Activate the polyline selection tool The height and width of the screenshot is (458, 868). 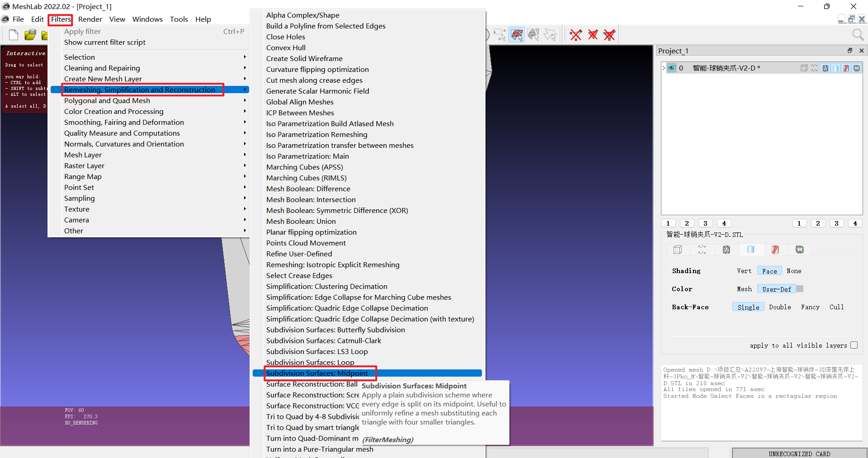550,35
